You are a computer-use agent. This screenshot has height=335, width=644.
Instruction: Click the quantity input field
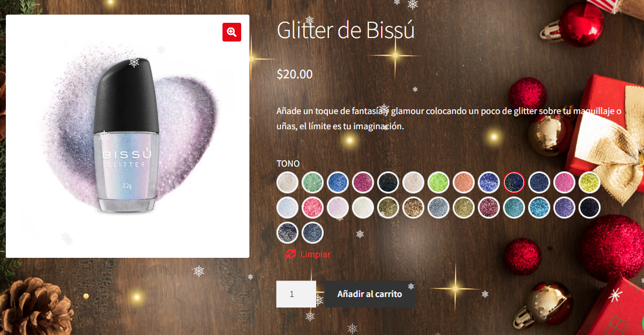(x=296, y=294)
